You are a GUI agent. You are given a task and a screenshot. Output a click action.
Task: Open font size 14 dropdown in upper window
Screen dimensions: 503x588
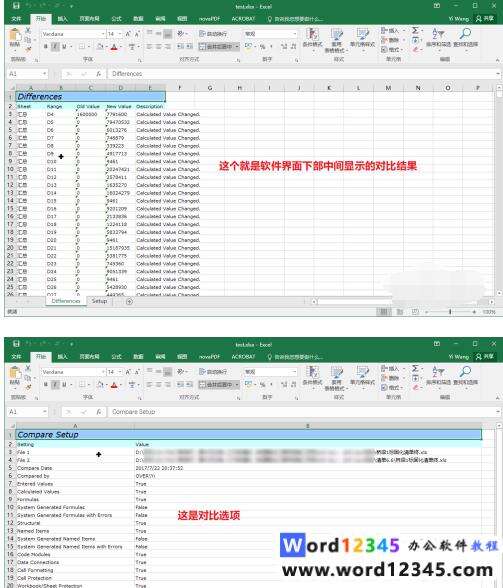point(120,34)
